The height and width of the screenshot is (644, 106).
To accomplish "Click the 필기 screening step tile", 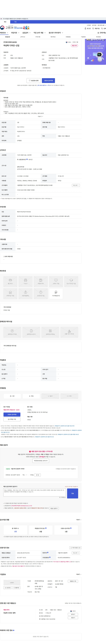I will coord(50,396).
